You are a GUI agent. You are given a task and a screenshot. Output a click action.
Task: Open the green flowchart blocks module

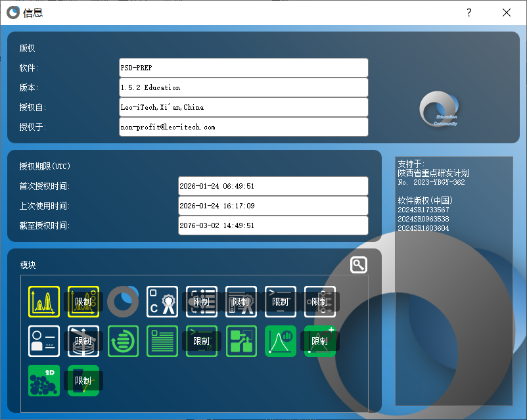(241, 341)
